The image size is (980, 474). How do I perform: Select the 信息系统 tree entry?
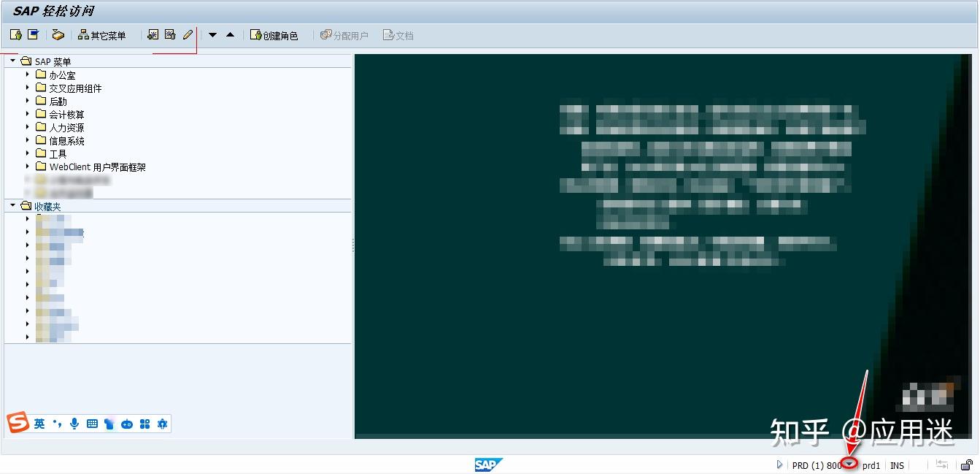coord(66,141)
